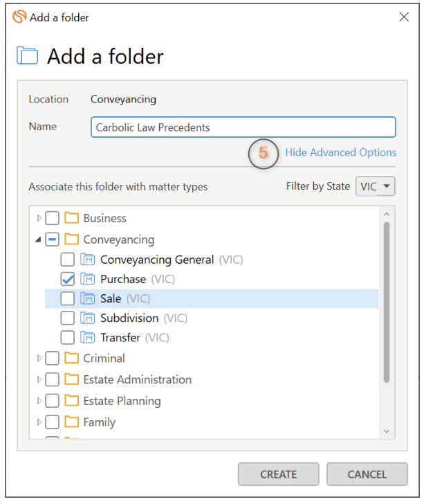Click into the folder Name field

pos(242,127)
